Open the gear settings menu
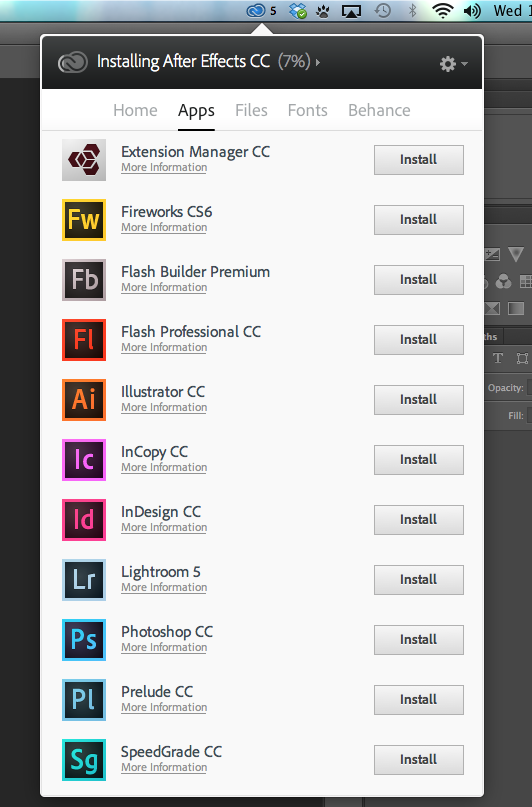 click(453, 64)
